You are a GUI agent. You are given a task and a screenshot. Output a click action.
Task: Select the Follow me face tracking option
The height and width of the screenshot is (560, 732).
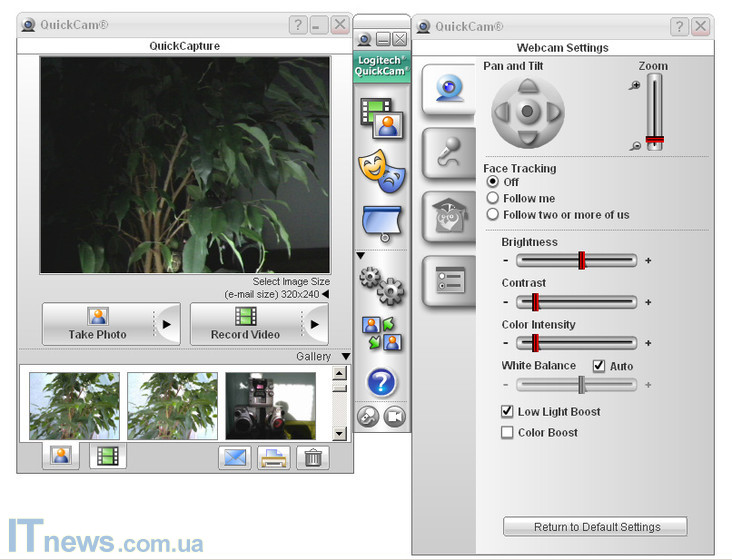[x=492, y=199]
